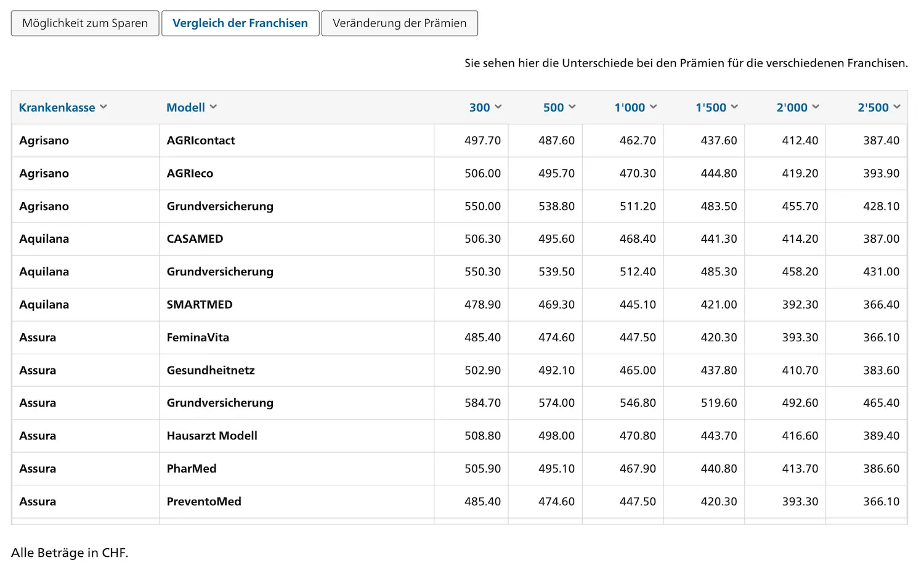Click premium value 485.30
924x568 pixels.
click(x=719, y=272)
